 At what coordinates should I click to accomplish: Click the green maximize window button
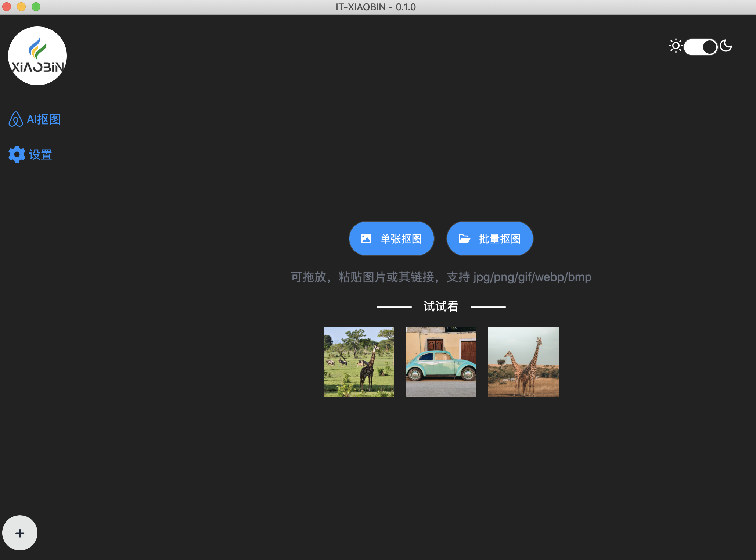(36, 7)
